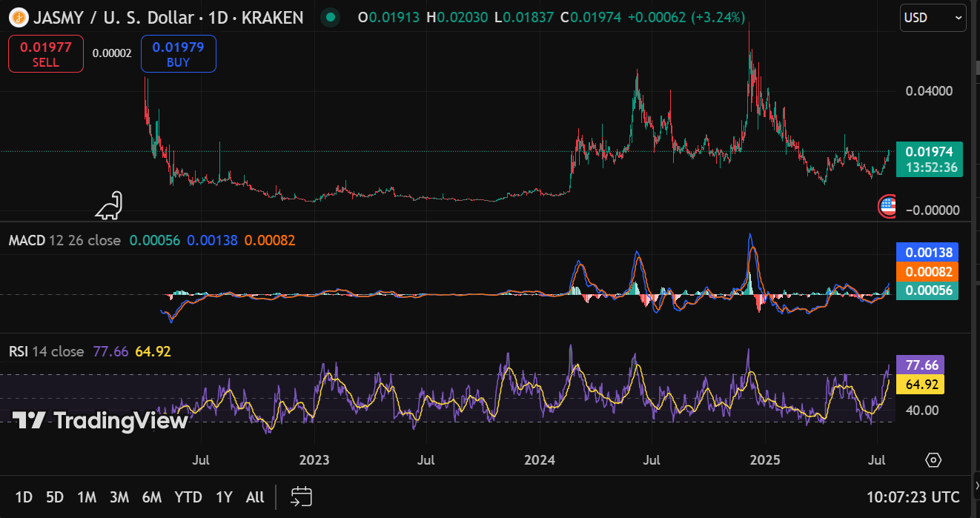Open timezone menu at 10:07:23 UTC
The image size is (980, 518).
[913, 497]
